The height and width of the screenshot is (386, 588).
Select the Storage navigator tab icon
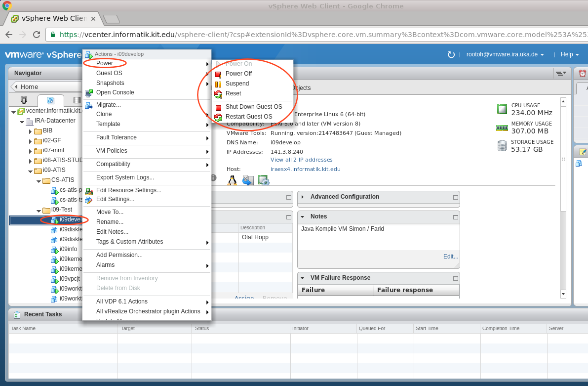pos(77,100)
